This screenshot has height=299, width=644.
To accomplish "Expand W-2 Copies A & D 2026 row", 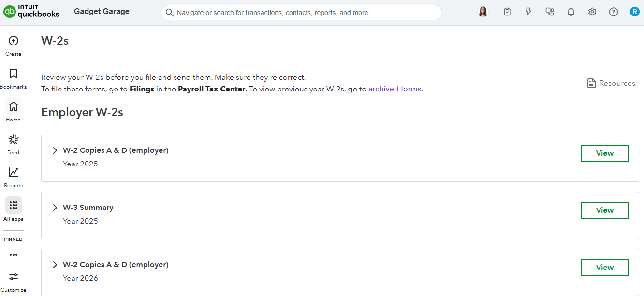I will [x=55, y=265].
